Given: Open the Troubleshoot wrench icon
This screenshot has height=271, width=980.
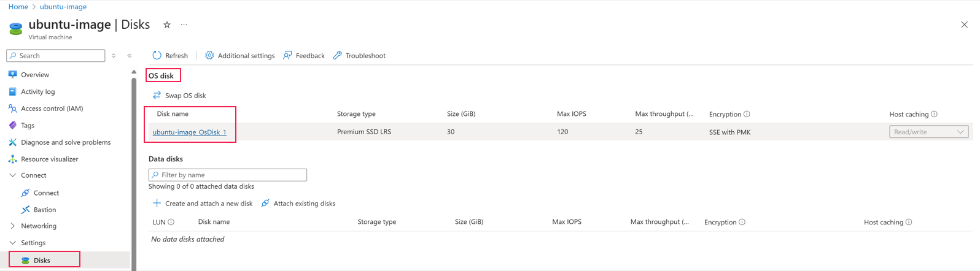Looking at the screenshot, I should coord(338,55).
